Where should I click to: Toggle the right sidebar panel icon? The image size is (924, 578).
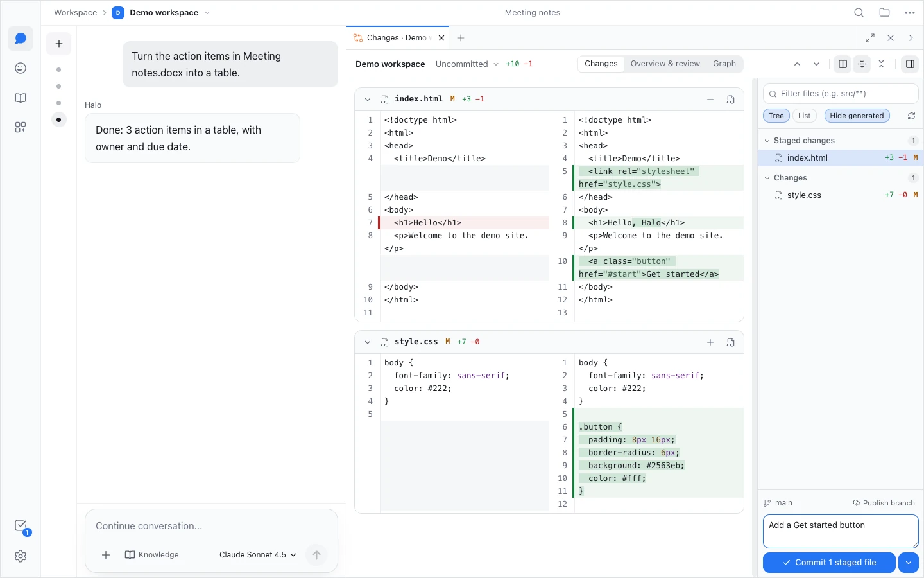tap(910, 64)
